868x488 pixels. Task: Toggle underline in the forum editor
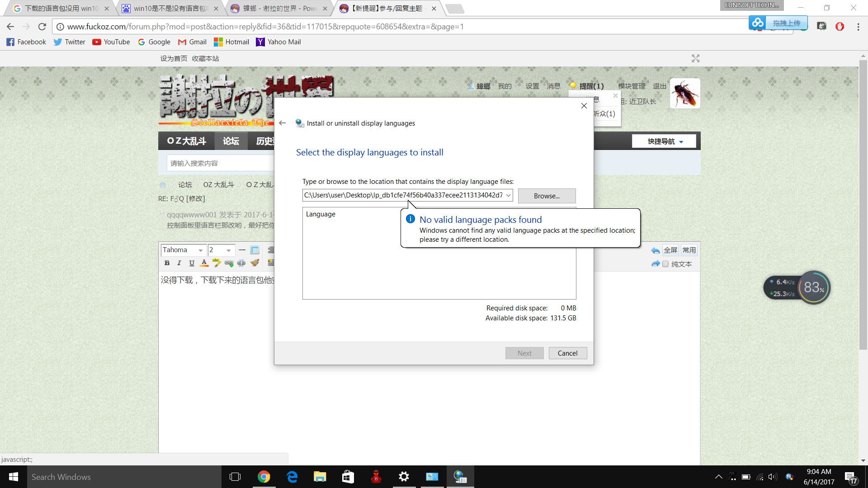(x=192, y=263)
